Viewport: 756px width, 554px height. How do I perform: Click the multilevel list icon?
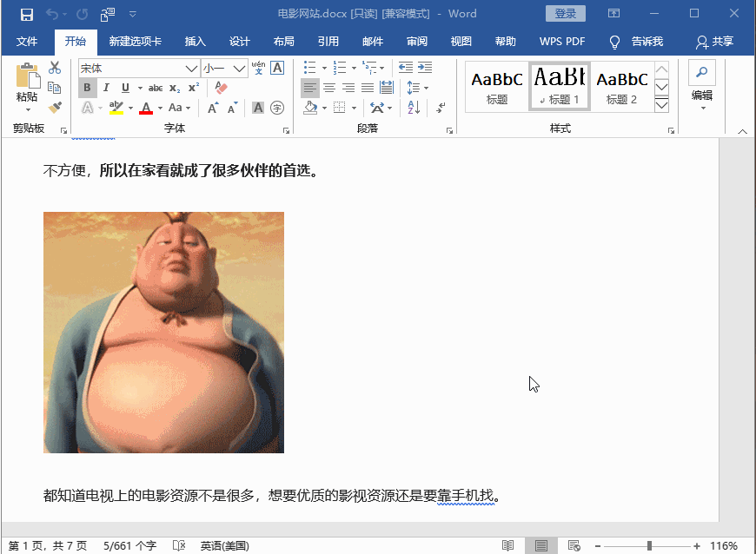370,68
